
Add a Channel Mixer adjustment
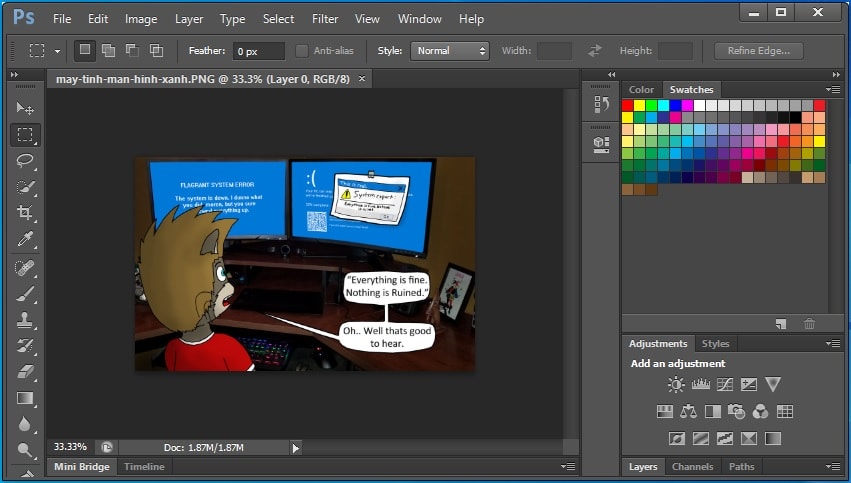point(760,412)
